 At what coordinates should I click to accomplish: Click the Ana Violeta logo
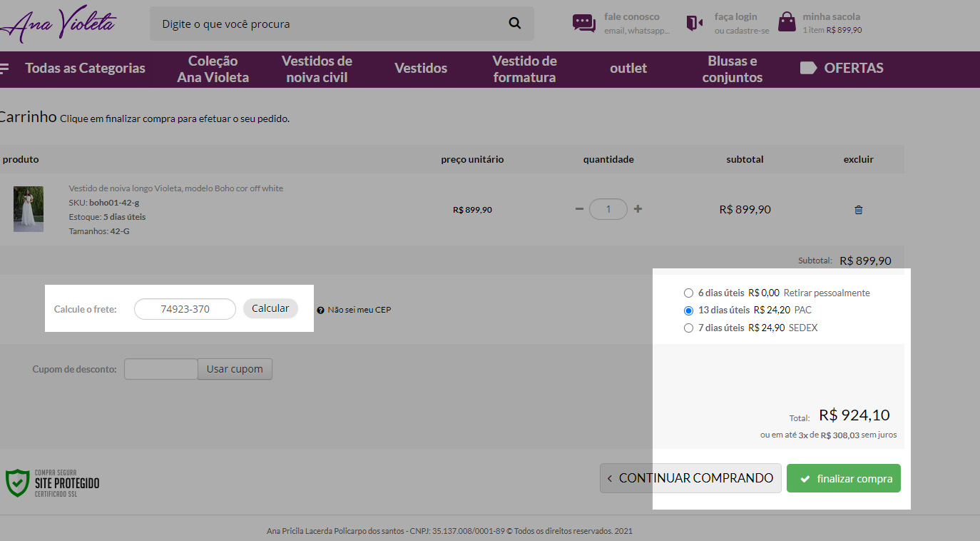[58, 25]
